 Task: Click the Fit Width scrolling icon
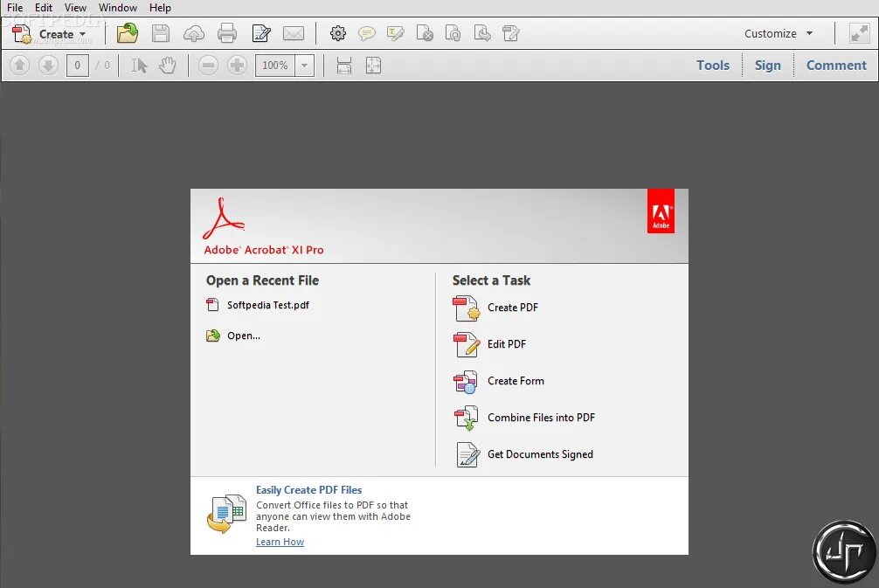coord(344,66)
